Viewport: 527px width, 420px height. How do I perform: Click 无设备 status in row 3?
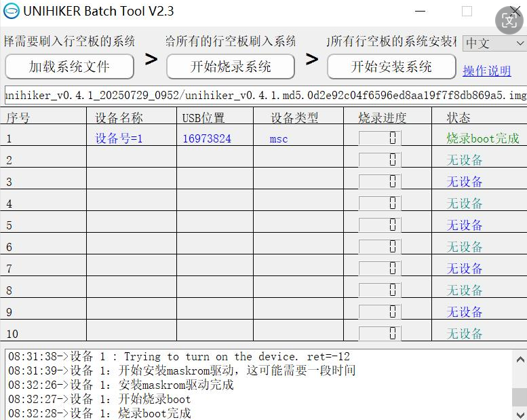pos(464,182)
